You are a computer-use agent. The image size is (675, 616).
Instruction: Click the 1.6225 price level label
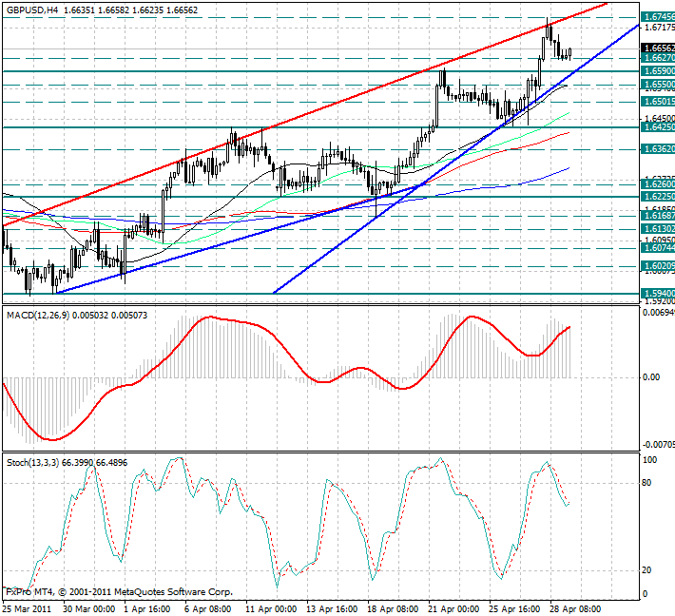[658, 197]
